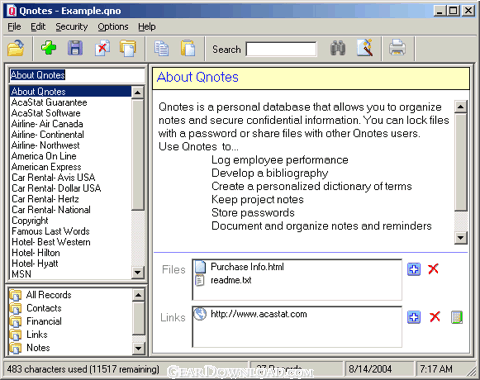Remove file with the Files red X

(x=433, y=269)
